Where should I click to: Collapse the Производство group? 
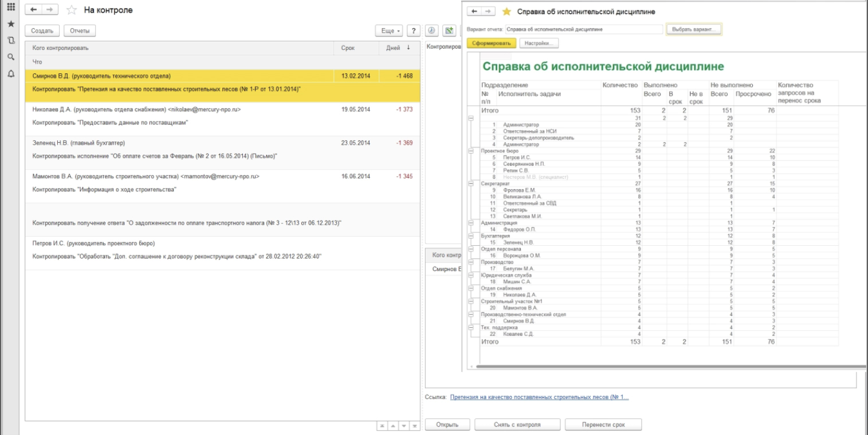[x=471, y=262]
